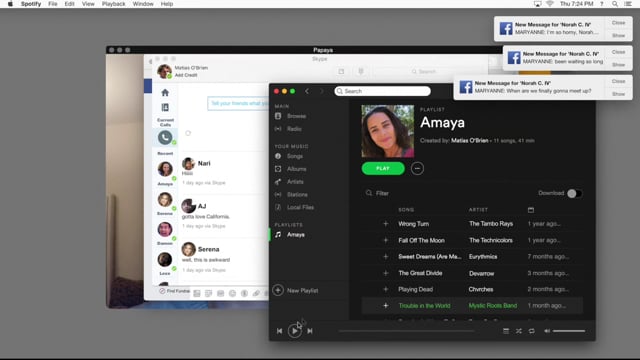Image resolution: width=640 pixels, height=360 pixels.
Task: Go forward with the Spotify forward arrow
Action: click(x=322, y=91)
